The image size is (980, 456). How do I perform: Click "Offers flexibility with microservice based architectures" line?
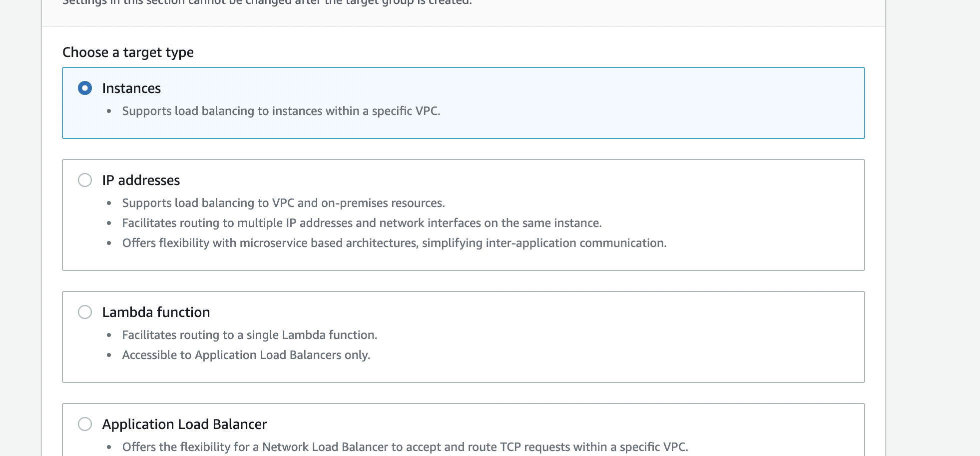394,243
